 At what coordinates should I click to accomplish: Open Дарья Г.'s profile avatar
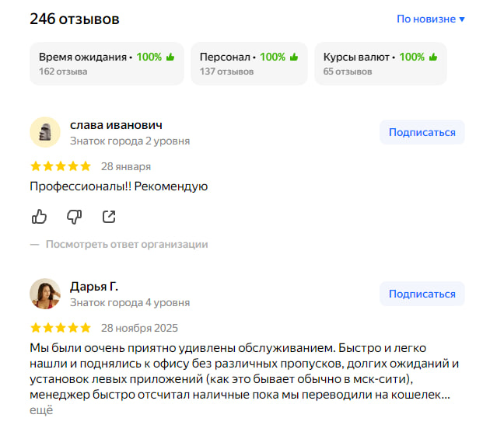[x=45, y=294]
